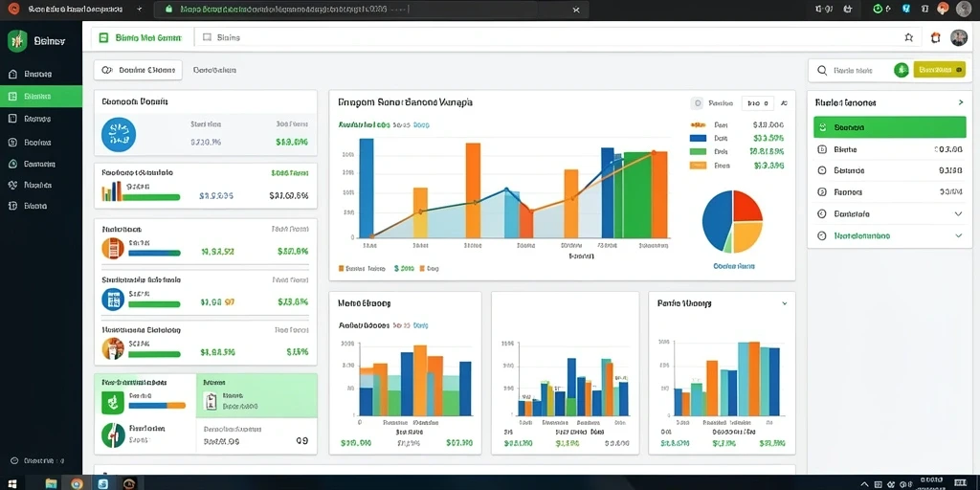Viewport: 980px width, 490px height.
Task: Click the blue legend swatch beside the main chart
Action: (698, 138)
